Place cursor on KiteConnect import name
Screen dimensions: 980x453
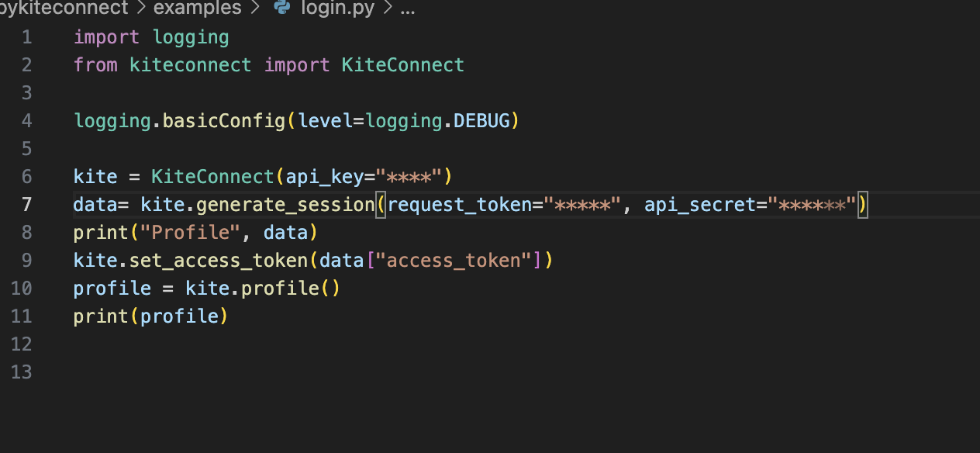403,65
